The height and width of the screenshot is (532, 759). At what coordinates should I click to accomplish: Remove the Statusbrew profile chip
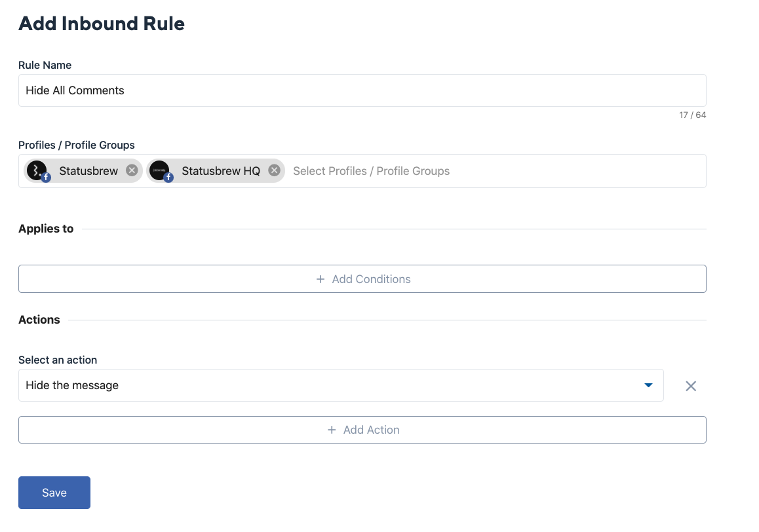(x=132, y=170)
